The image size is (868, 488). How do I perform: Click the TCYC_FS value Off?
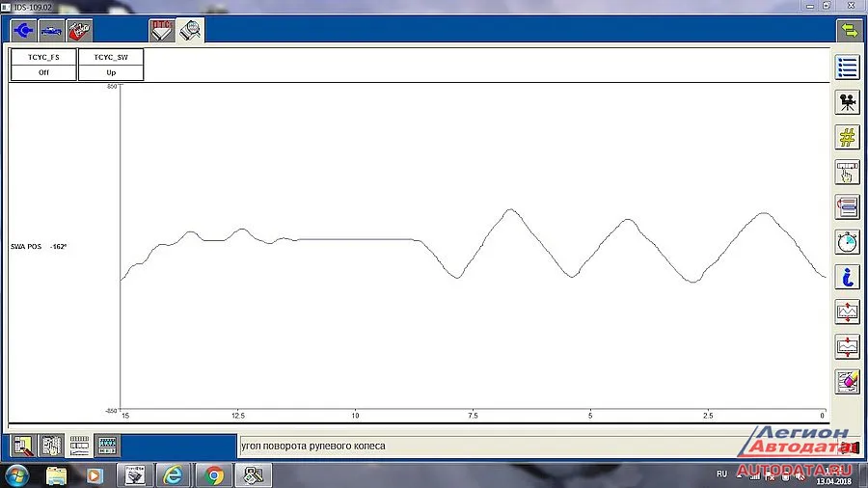click(x=43, y=72)
